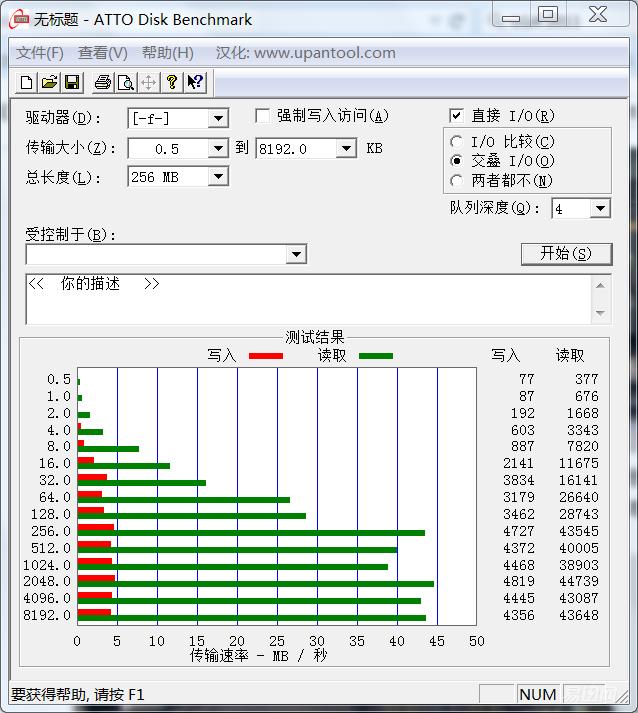Click the red 写入 legend swatch

coord(266,356)
